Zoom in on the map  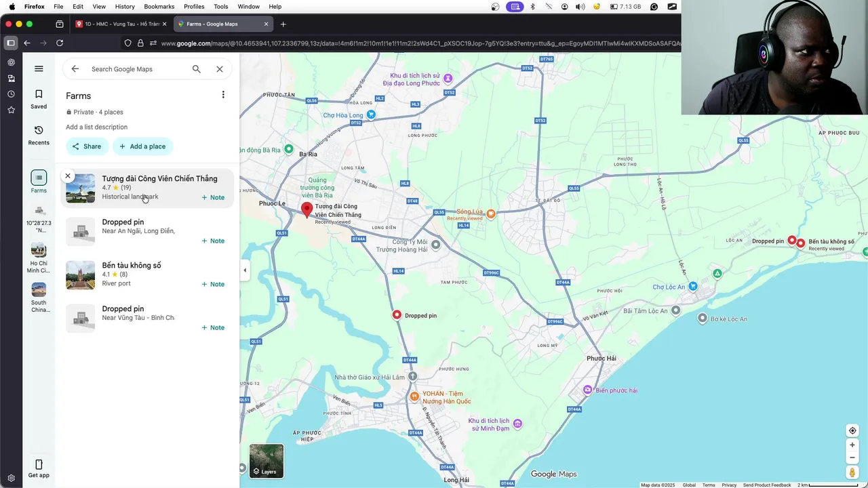(x=852, y=445)
